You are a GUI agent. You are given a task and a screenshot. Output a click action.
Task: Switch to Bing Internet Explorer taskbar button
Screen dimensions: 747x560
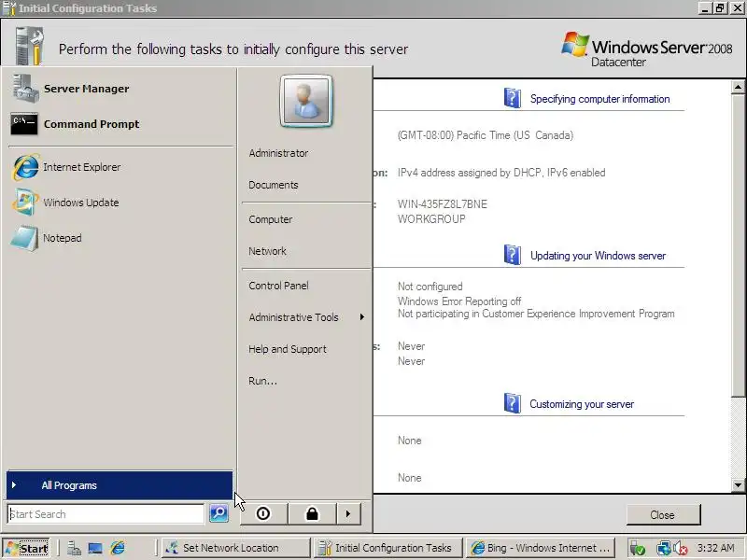[541, 548]
